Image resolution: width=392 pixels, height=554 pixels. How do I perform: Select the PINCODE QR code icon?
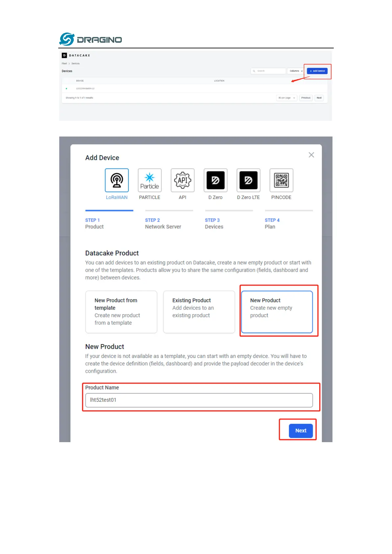[x=281, y=180]
